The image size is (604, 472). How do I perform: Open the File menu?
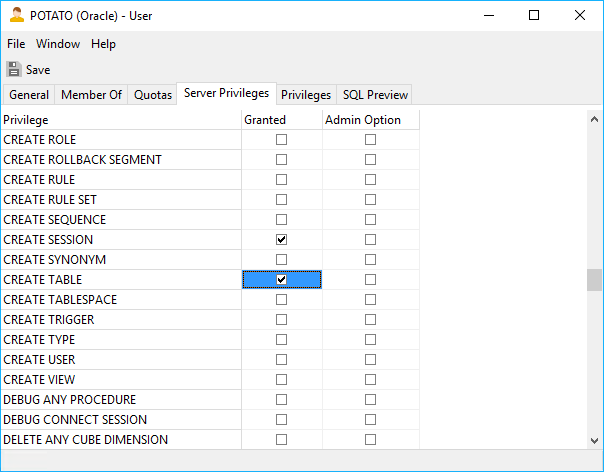pos(16,44)
